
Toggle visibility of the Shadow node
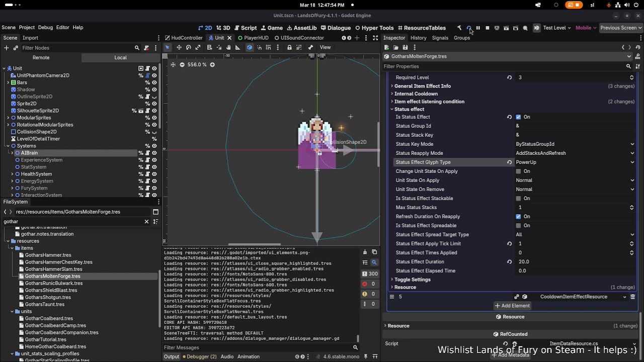click(154, 89)
